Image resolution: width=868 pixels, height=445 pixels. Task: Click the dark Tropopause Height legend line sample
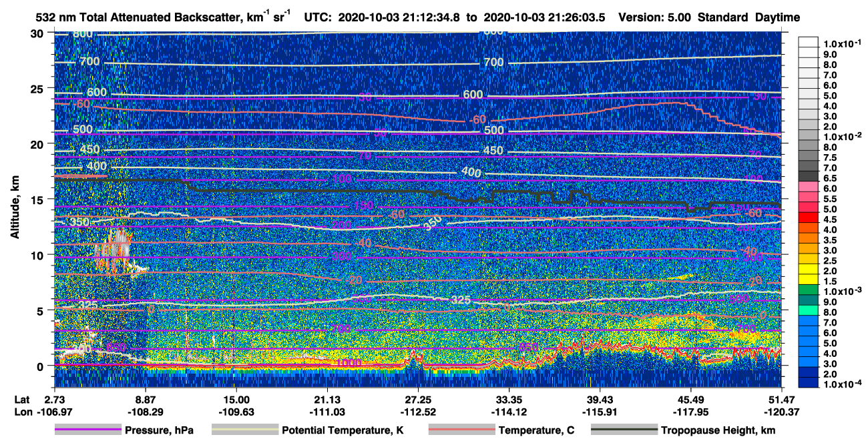pyautogui.click(x=623, y=430)
